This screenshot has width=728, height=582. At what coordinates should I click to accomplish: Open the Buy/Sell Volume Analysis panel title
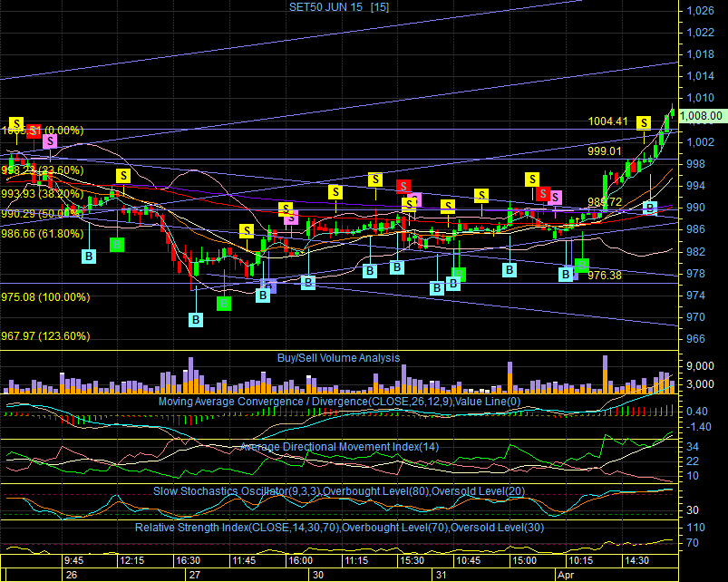coord(338,358)
